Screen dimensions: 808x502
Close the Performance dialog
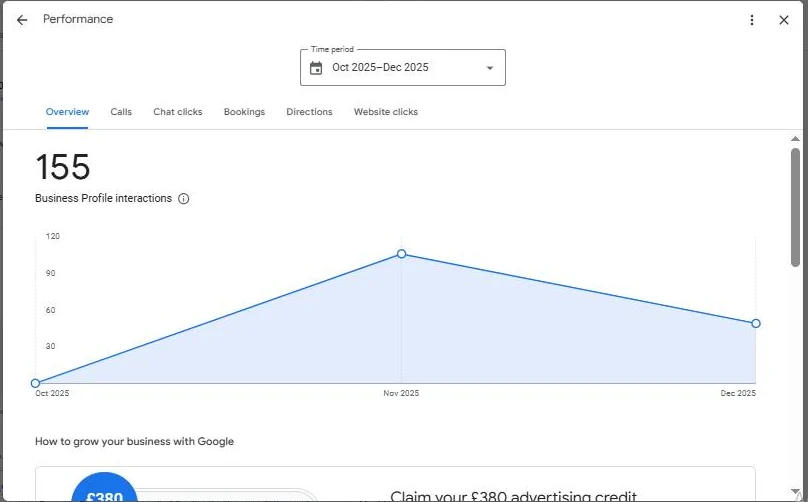[x=784, y=20]
